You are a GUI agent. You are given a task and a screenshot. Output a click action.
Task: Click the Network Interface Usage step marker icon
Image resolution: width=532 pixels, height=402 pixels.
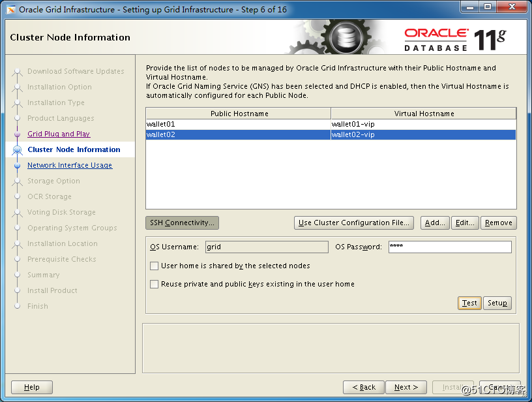coord(18,165)
